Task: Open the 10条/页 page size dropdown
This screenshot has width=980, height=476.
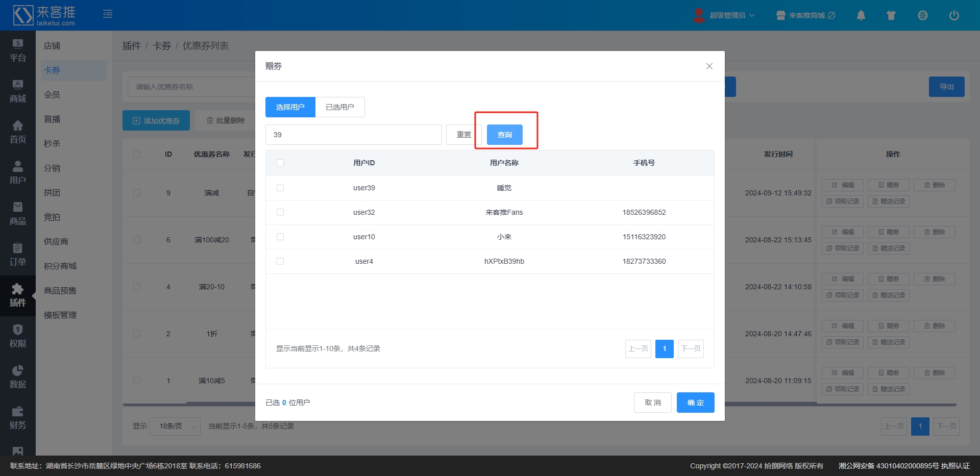Action: point(175,426)
